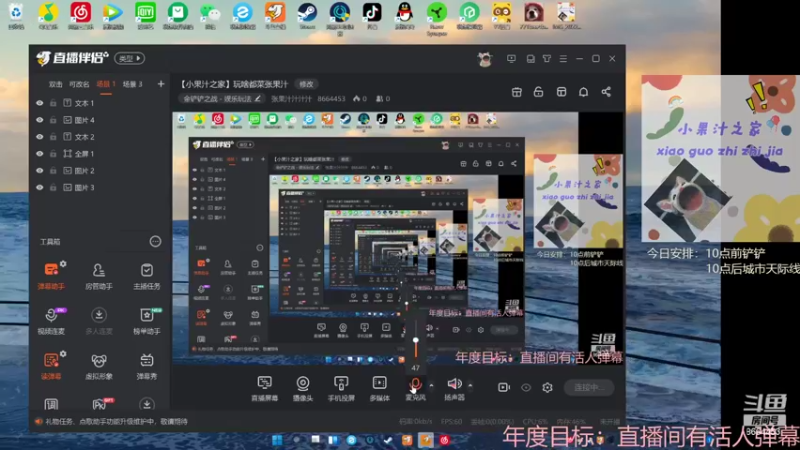Open 主播任务 in the toolbox
The image size is (800, 450).
coord(146,276)
